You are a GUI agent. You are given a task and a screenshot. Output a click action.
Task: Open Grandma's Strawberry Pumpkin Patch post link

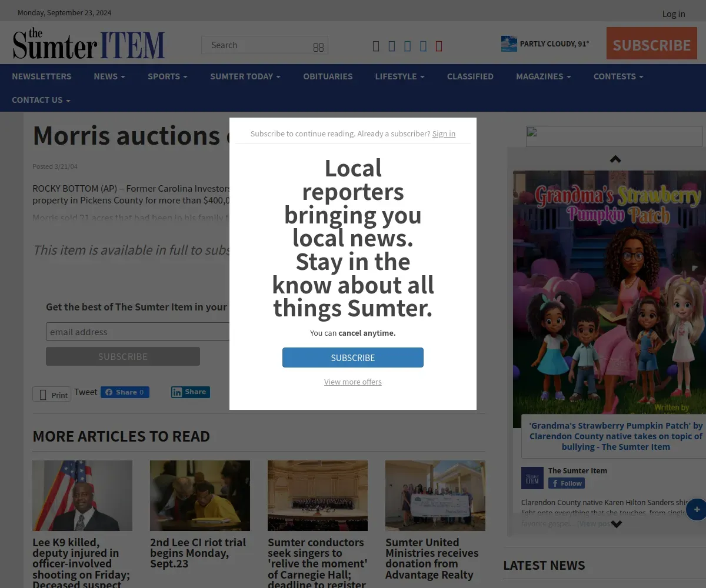[x=615, y=436]
